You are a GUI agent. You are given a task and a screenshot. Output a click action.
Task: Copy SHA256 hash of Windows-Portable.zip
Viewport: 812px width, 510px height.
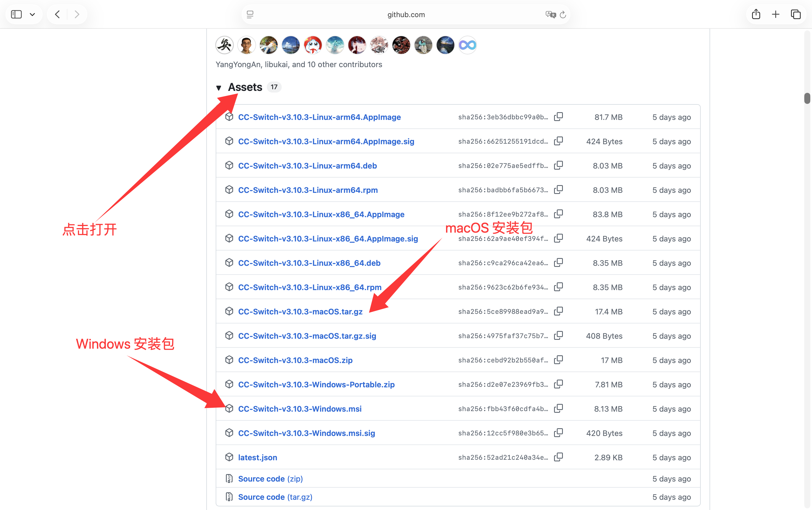558,384
